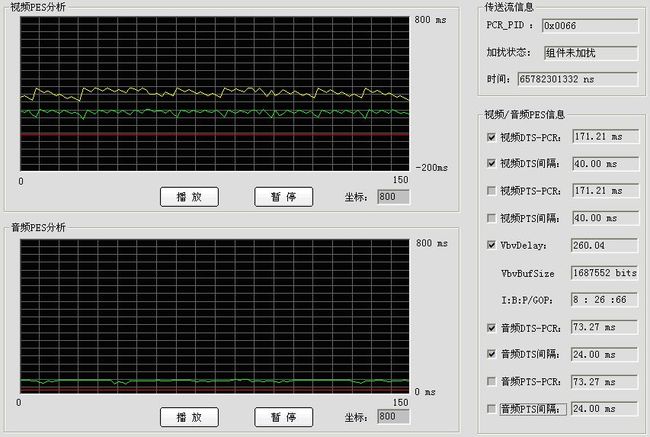Click the 视频PTS间隔 value field
The width and height of the screenshot is (650, 437).
point(605,218)
